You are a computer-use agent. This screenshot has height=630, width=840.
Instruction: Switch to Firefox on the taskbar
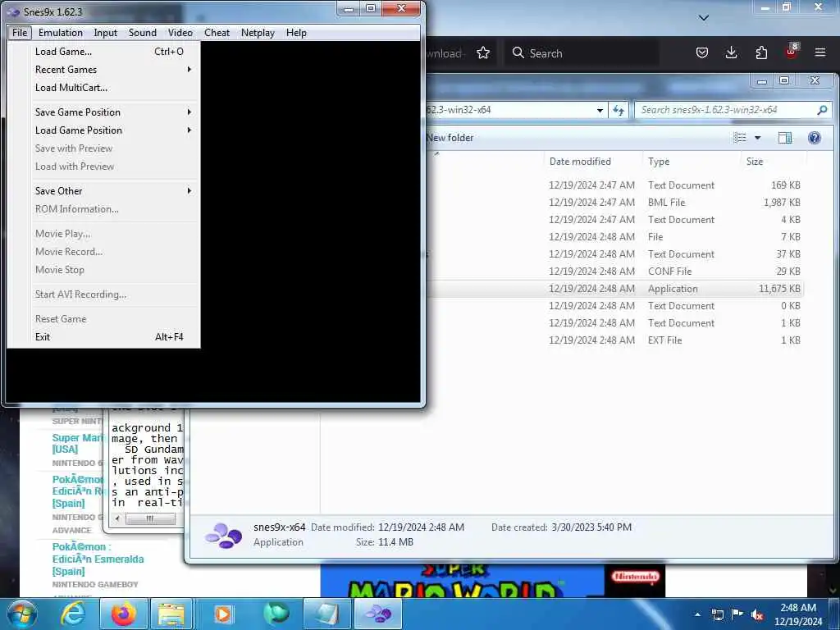(123, 614)
